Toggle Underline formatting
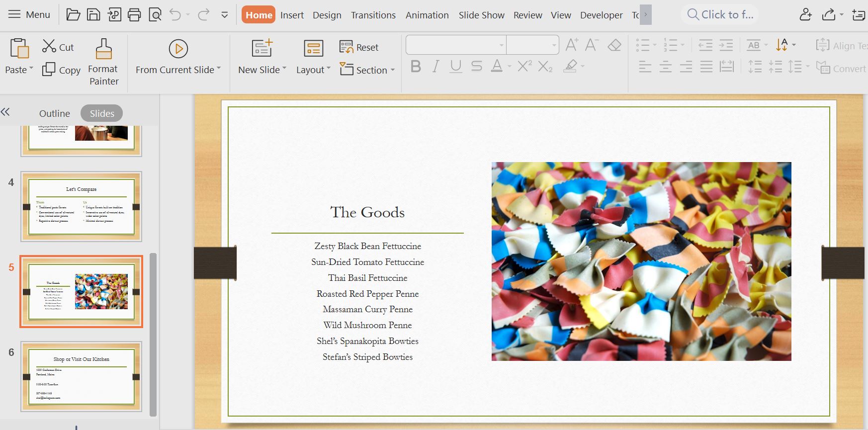Image resolution: width=868 pixels, height=430 pixels. 455,66
